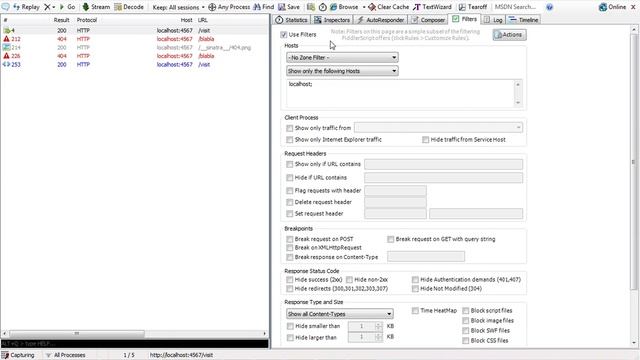Open the Find sessions tool
Viewport: 640px width, 360px height.
click(264, 7)
